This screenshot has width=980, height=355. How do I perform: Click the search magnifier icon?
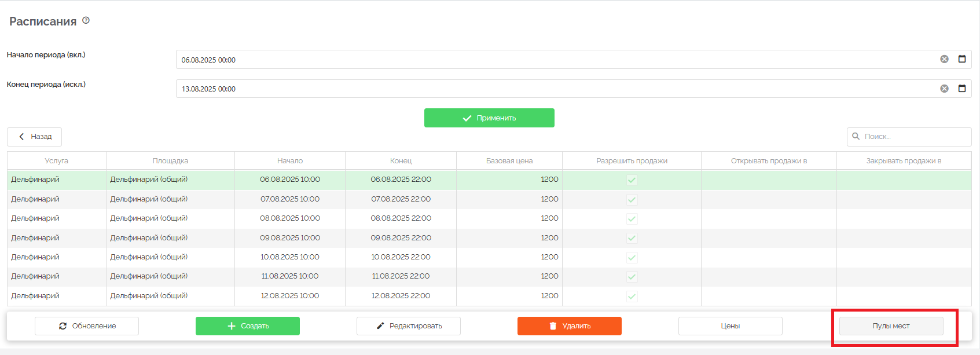tap(856, 137)
